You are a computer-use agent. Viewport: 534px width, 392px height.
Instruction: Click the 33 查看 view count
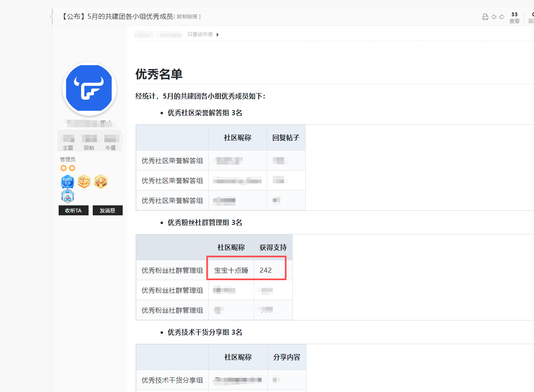coord(514,17)
